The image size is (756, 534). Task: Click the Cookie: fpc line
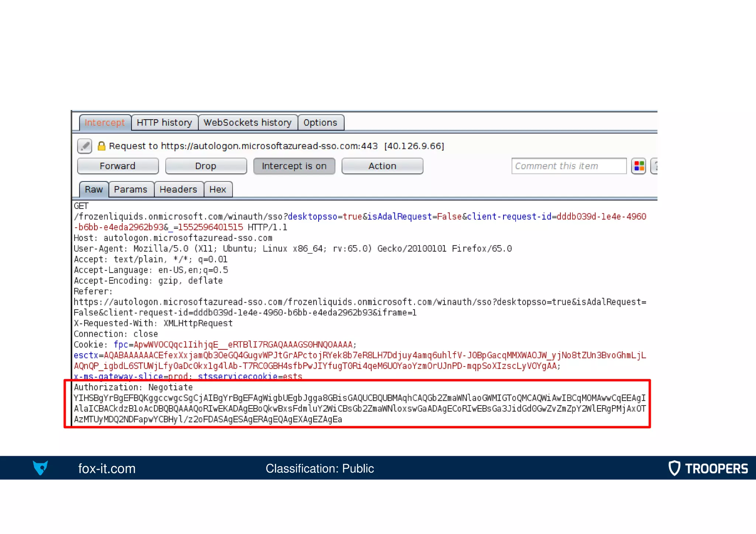click(215, 345)
